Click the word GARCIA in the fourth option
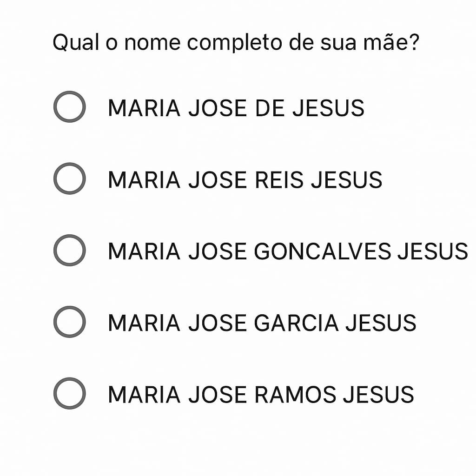 (x=297, y=323)
